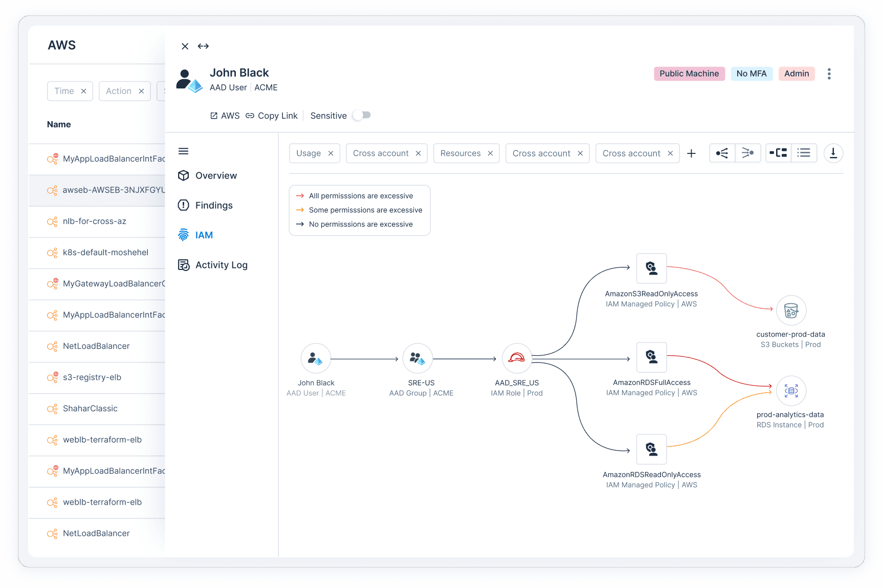Switch to the list view
The height and width of the screenshot is (588, 883).
point(804,153)
